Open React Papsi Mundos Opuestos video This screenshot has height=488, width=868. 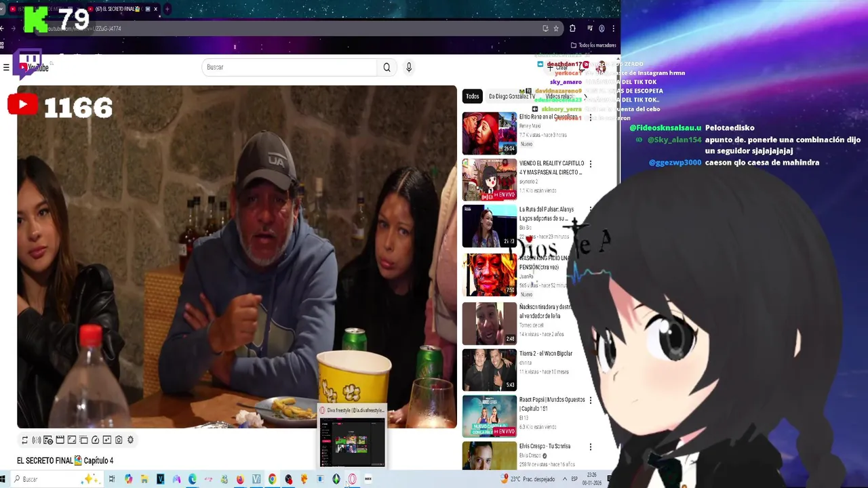tap(552, 404)
